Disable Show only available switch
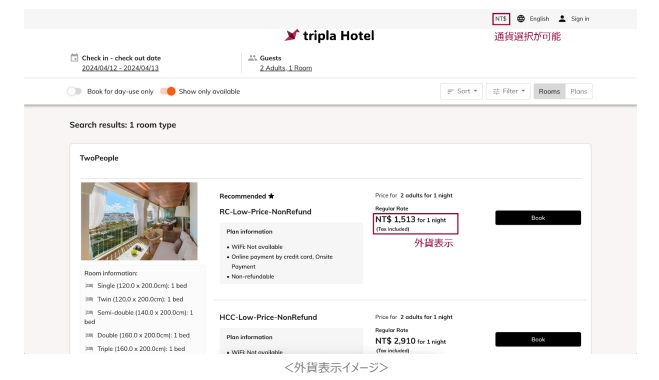Screen dimensions: 659x380 click(x=168, y=91)
